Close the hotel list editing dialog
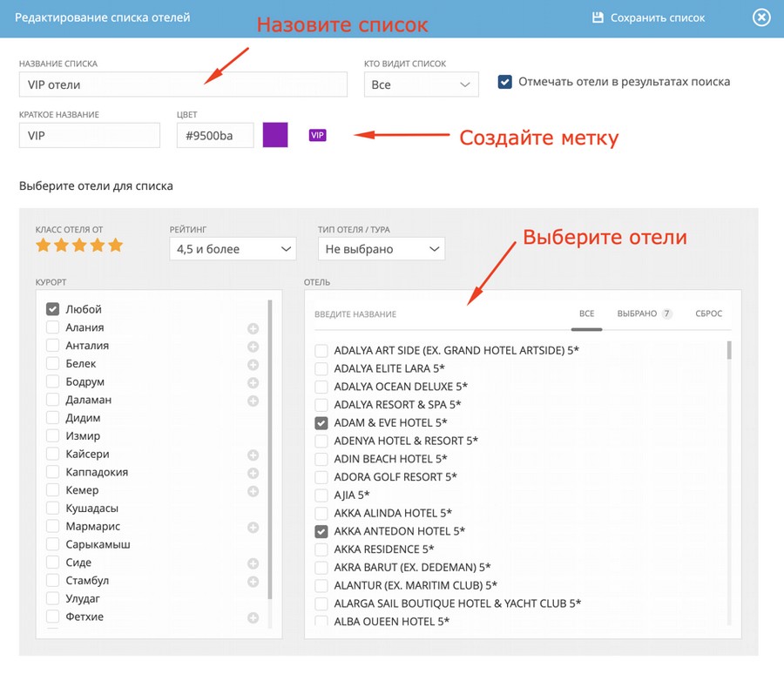 761,17
